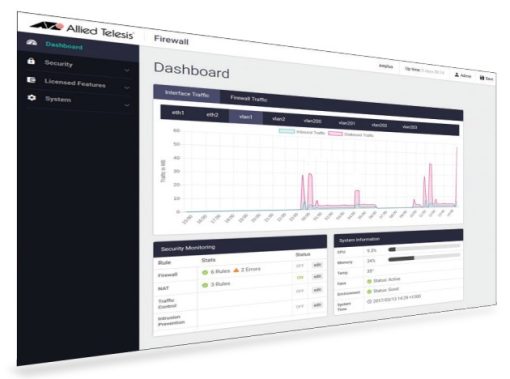
Task: Toggle the Firewall OFF status switch
Action: pos(300,266)
